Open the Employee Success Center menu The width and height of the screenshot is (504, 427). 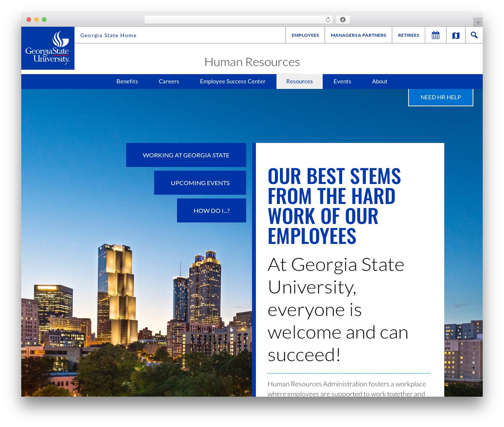[x=233, y=82]
